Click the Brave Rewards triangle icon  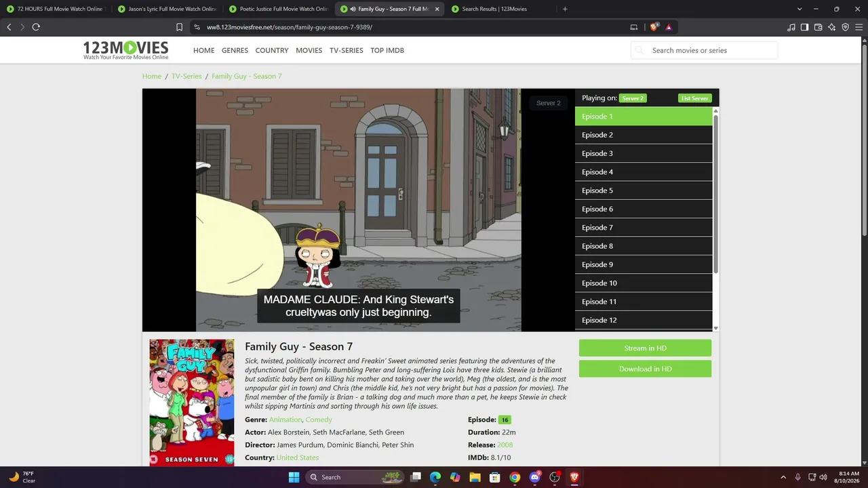pos(669,27)
